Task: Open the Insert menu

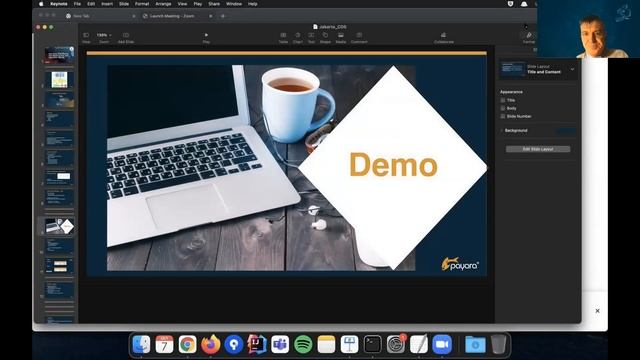Action: pyautogui.click(x=107, y=4)
